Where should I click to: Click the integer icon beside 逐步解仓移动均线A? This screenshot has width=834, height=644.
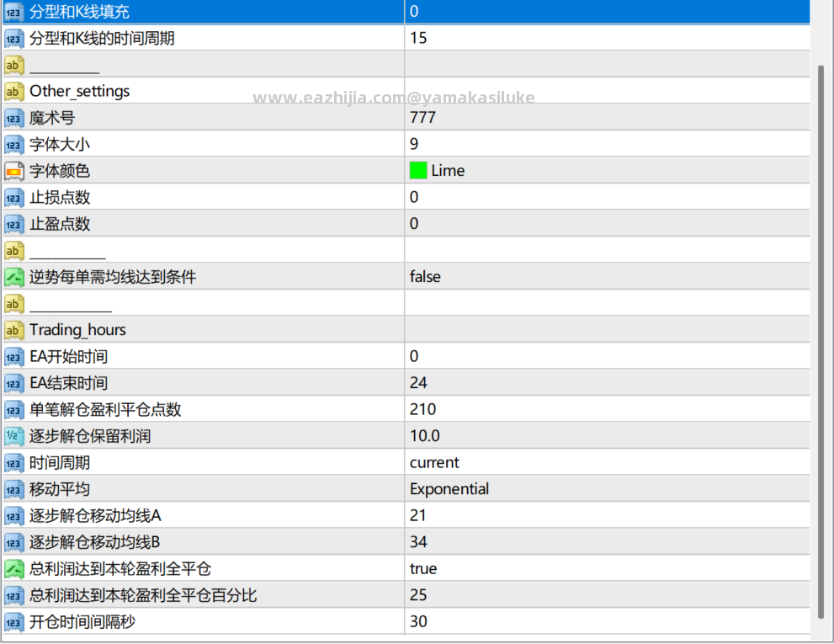[13, 516]
